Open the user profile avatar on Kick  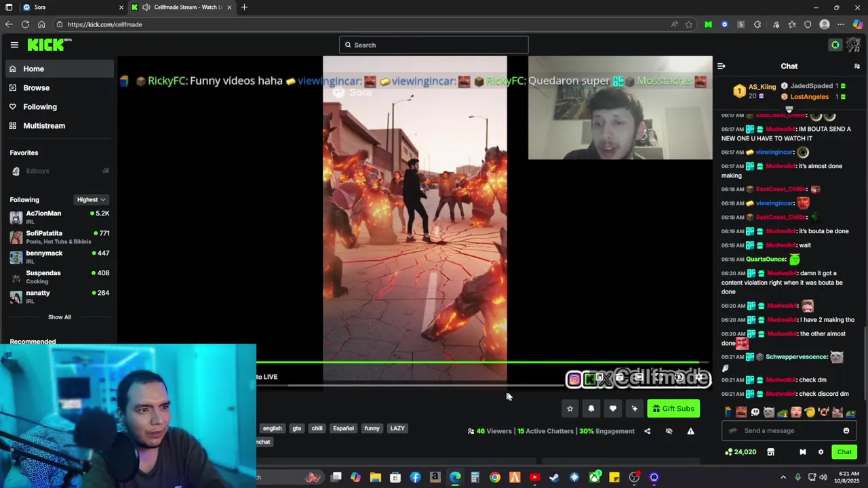[853, 45]
